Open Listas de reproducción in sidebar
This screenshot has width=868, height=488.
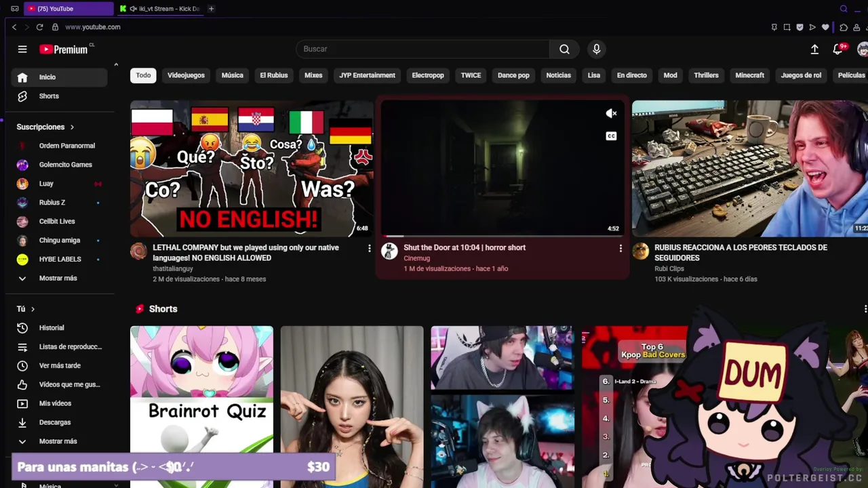pos(60,347)
